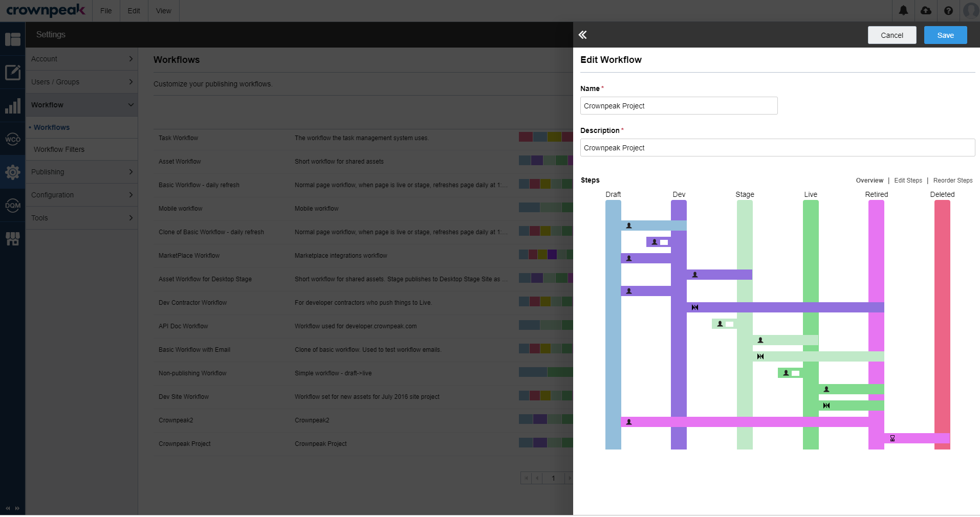
Task: Switch to the Edit Steps view
Action: 908,181
